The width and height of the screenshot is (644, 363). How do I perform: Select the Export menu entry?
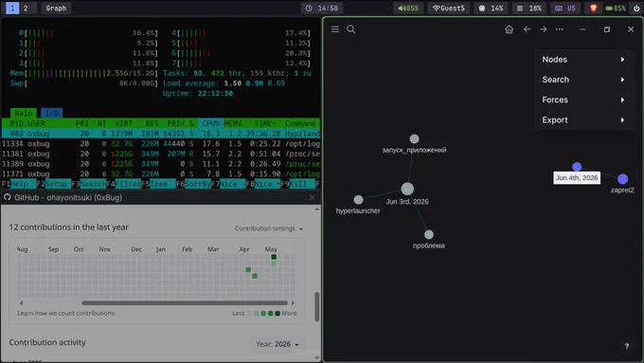[x=583, y=120]
